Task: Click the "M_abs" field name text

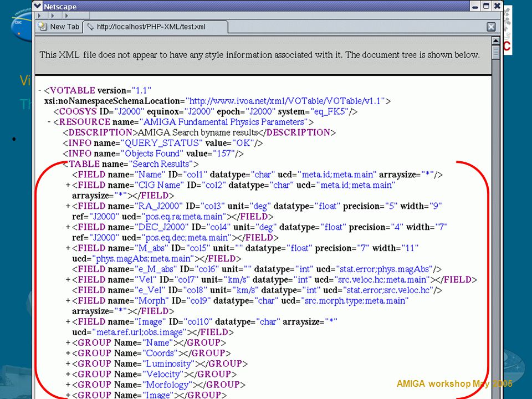Action: pos(151,248)
